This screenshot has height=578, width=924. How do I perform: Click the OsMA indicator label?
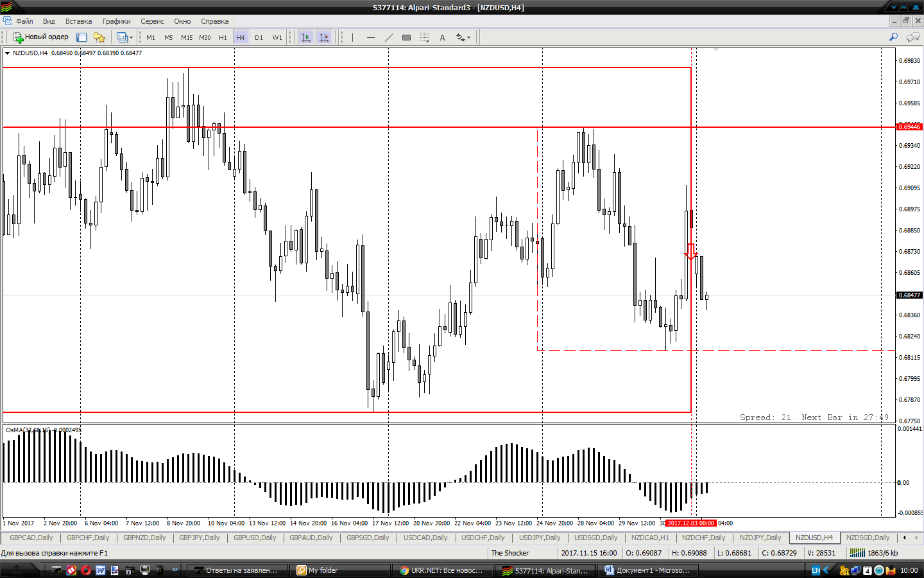[44, 430]
